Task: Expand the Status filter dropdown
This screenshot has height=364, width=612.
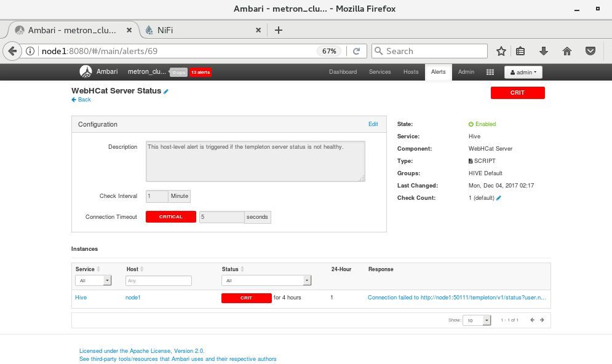Action: (266, 280)
